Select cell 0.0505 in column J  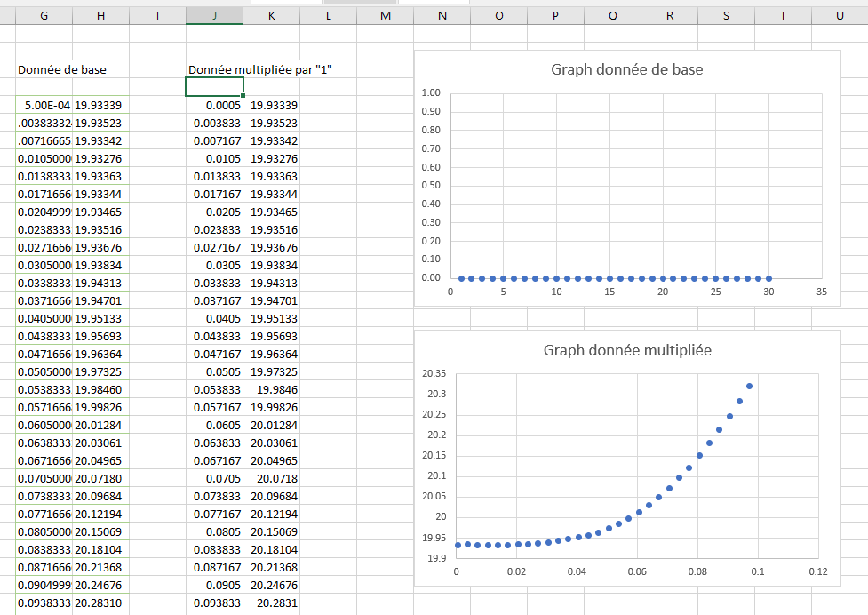pyautogui.click(x=215, y=372)
